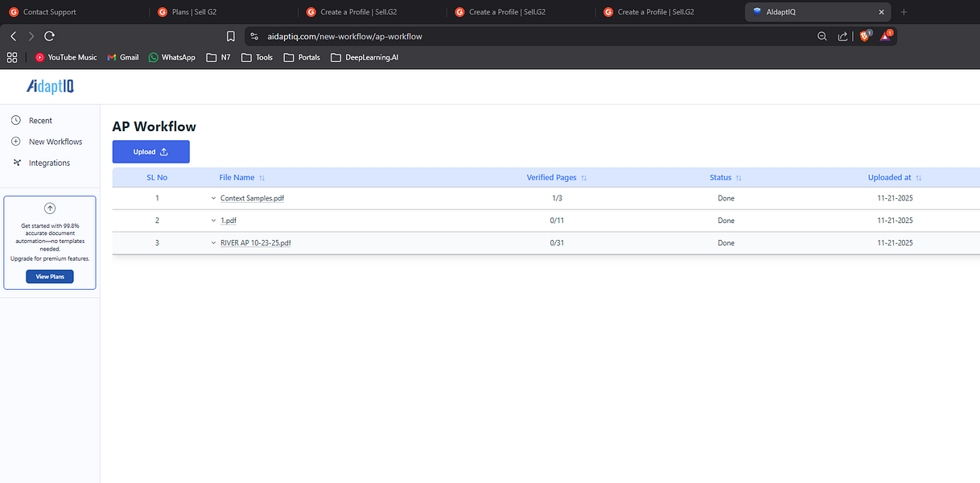This screenshot has height=483, width=980.
Task: Click the AIdaptIQ logo
Action: pyautogui.click(x=50, y=86)
